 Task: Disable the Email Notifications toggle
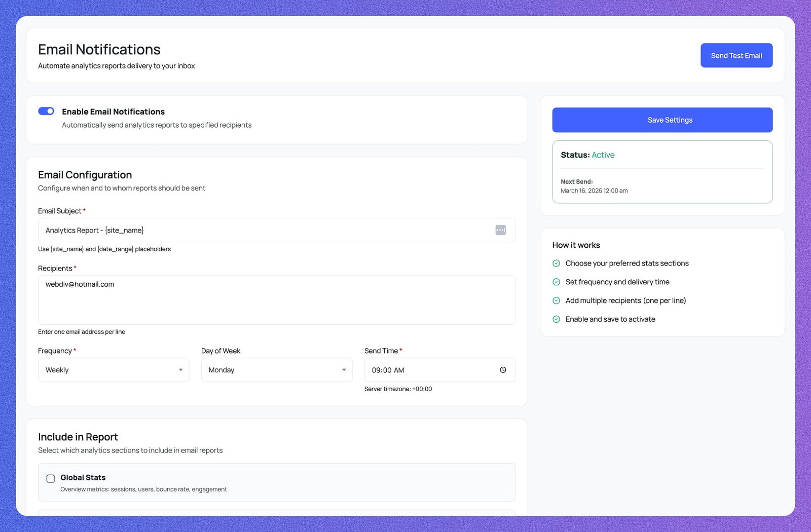tap(46, 111)
